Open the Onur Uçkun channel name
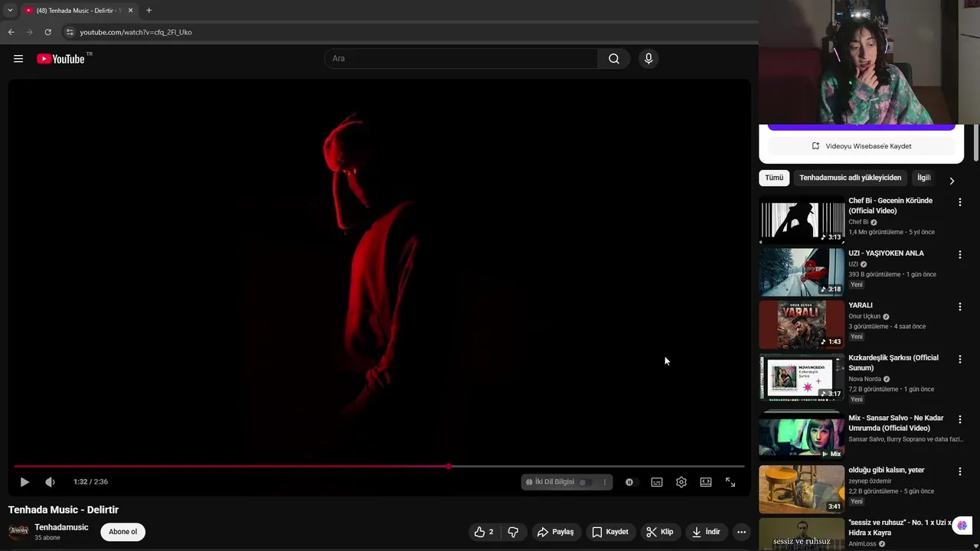 point(864,316)
